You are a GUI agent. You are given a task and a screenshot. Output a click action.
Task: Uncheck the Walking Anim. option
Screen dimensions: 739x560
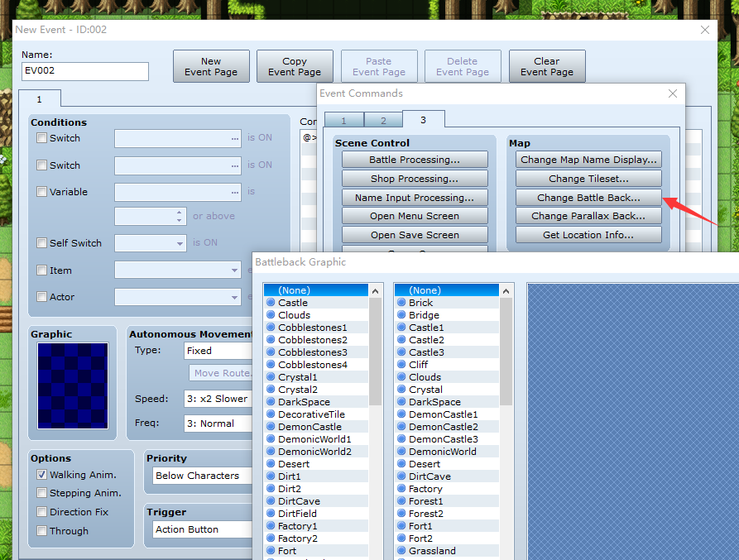[42, 475]
